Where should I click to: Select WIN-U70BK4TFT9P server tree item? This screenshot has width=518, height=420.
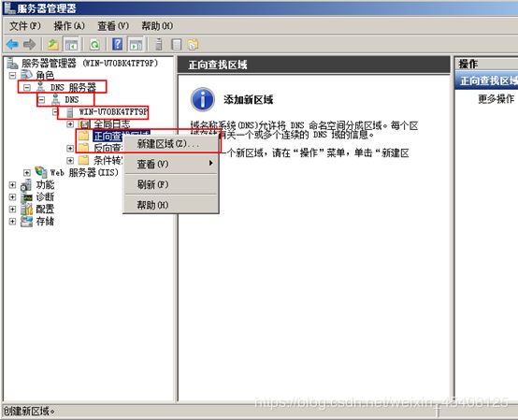[113, 112]
